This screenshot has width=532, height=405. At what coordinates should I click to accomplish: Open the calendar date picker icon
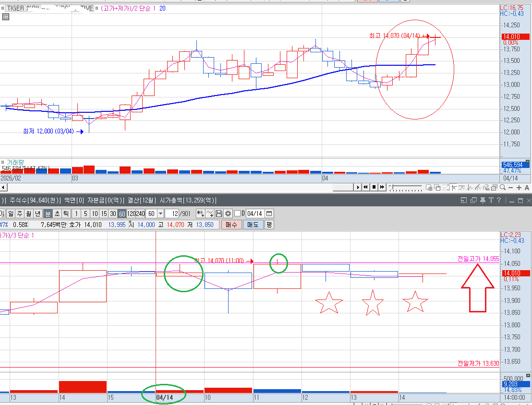tap(269, 214)
